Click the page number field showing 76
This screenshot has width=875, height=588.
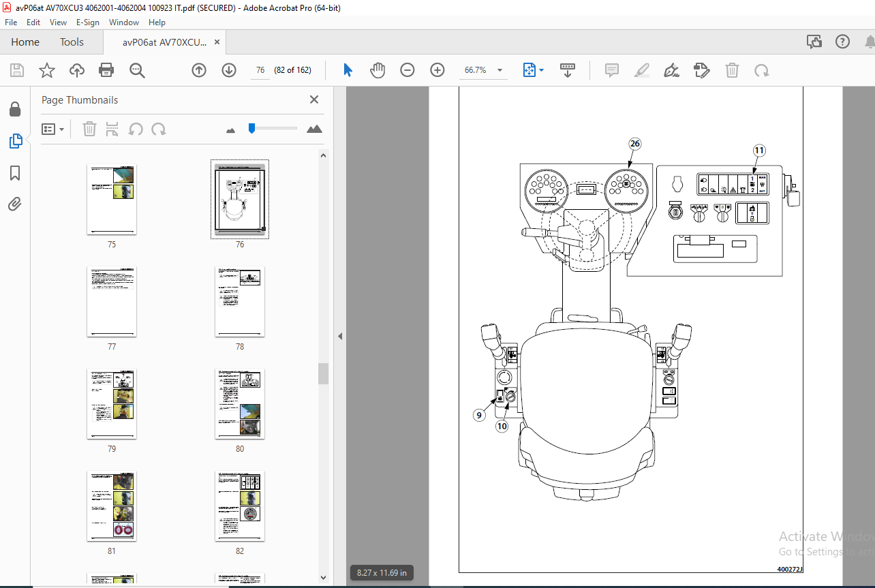click(x=260, y=70)
